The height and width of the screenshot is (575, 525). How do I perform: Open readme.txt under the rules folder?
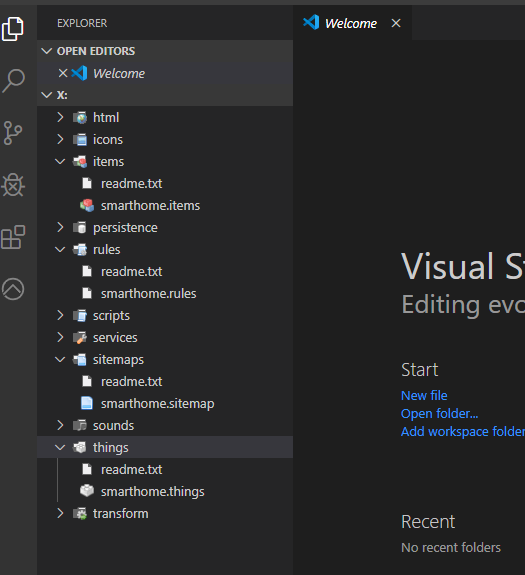click(x=132, y=272)
